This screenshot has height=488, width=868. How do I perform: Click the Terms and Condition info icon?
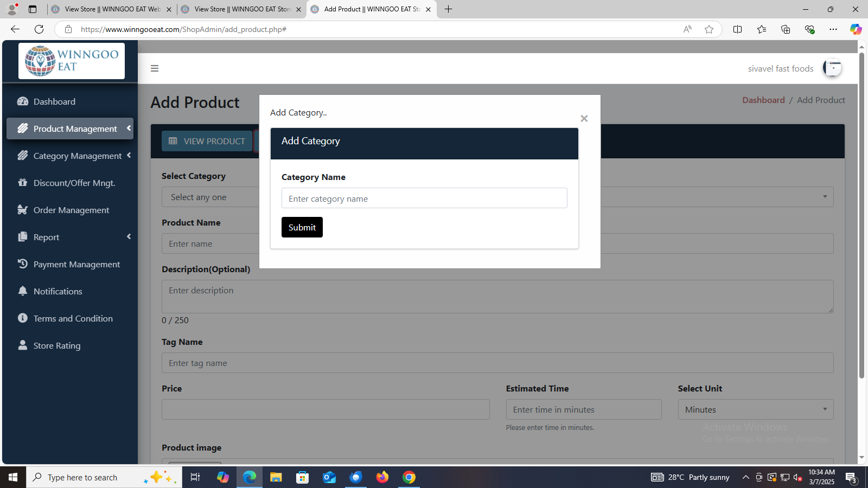click(22, 318)
